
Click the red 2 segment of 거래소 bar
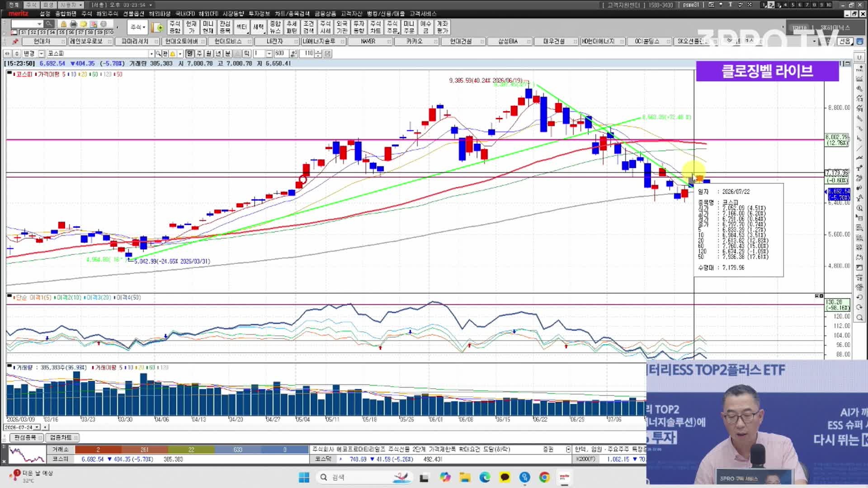coord(98,450)
